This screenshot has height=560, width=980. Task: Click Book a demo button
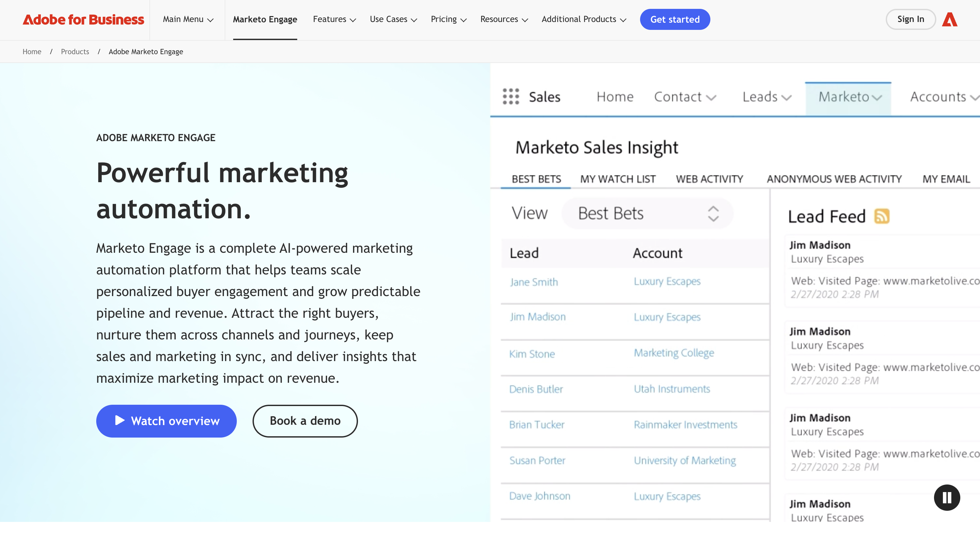point(305,421)
